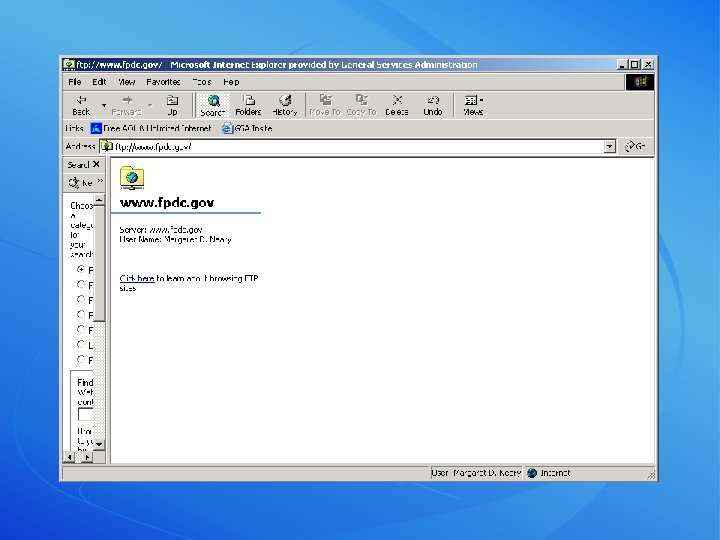Viewport: 720px width, 540px height.
Task: Go up one folder level
Action: pyautogui.click(x=172, y=105)
